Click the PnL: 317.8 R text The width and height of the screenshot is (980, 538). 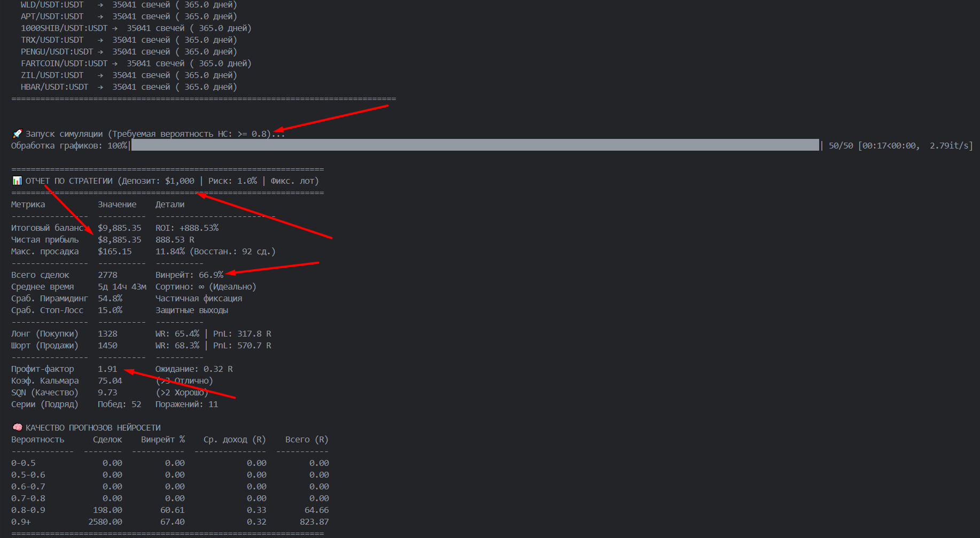pos(242,334)
